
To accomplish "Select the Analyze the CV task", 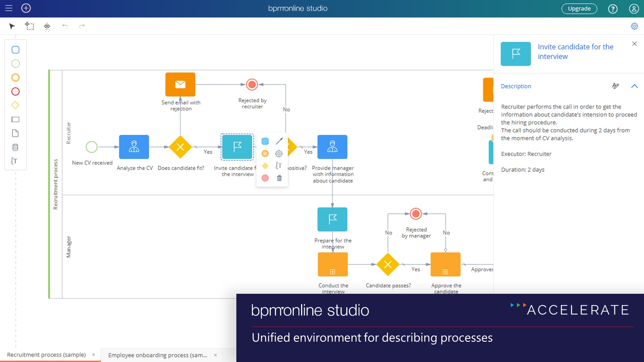I will pyautogui.click(x=134, y=147).
